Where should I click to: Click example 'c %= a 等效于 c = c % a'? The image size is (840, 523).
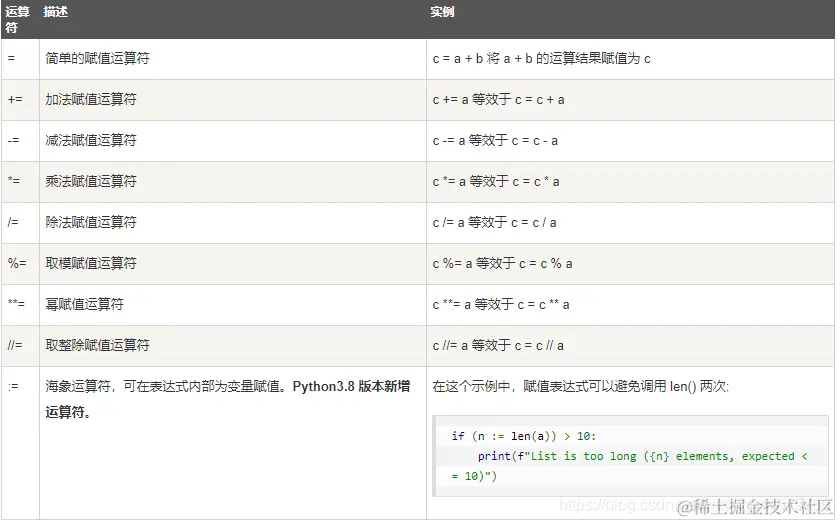502,264
